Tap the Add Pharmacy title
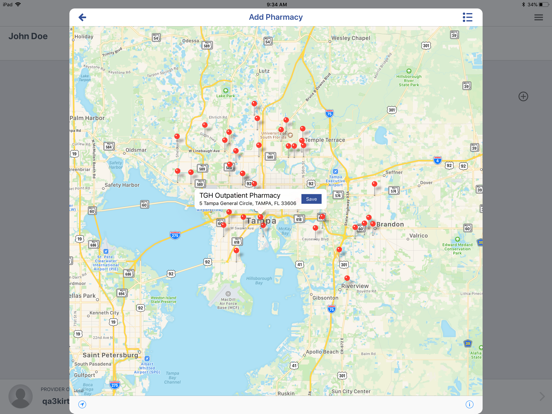 coord(276,17)
